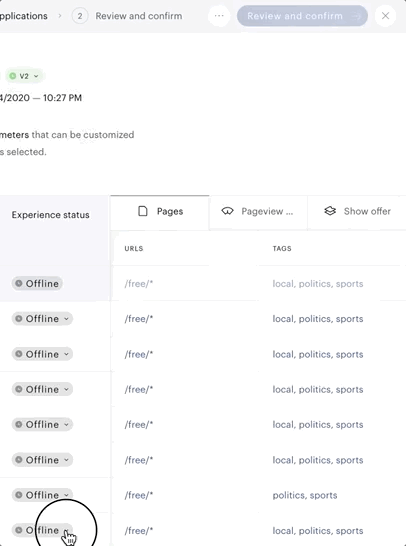Click the URLS column header
This screenshot has height=546, width=406.
pos(134,249)
